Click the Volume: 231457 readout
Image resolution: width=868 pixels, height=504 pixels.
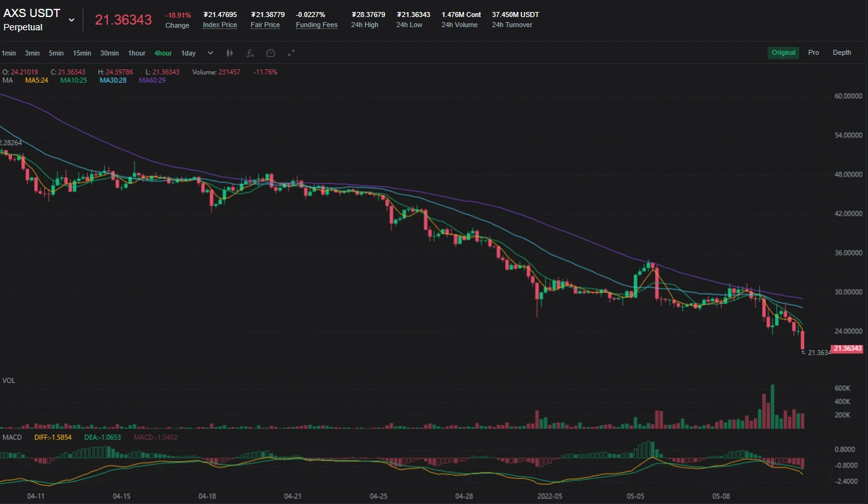(217, 72)
